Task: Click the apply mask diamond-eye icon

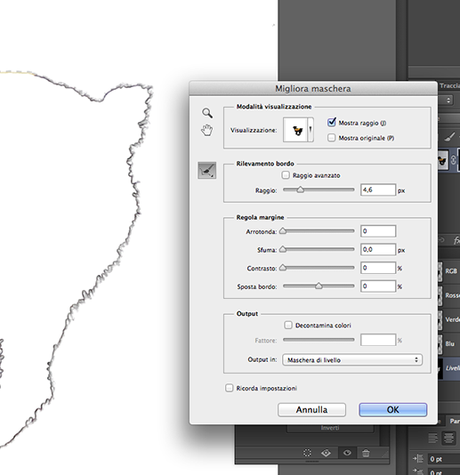Action: tap(326, 453)
